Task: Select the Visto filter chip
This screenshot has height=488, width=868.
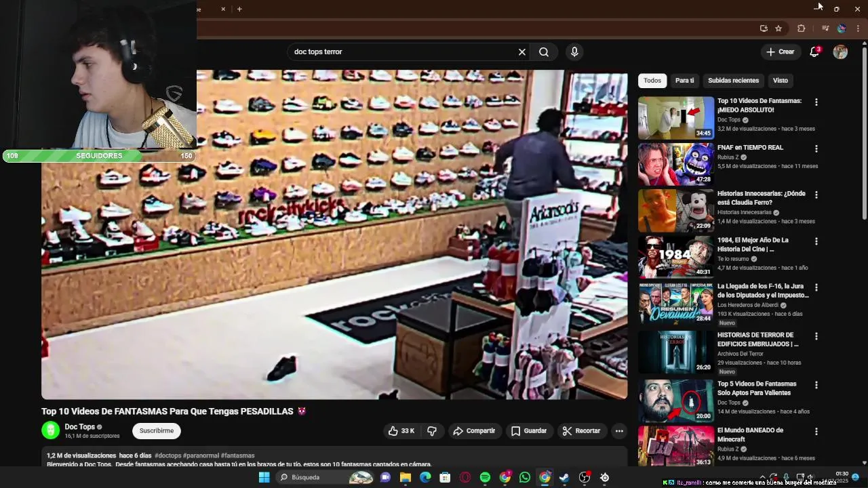Action: (x=781, y=81)
